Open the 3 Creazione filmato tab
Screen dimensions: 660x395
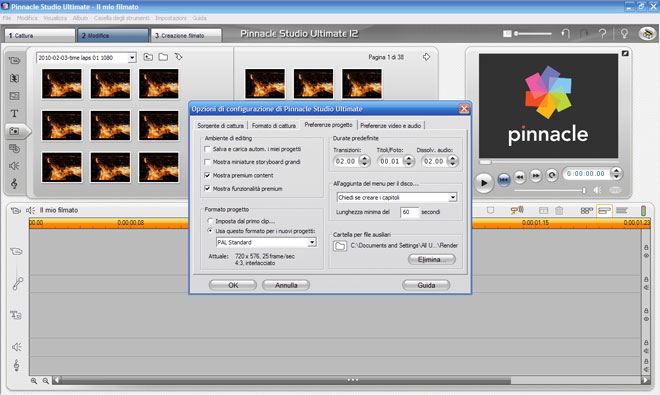click(x=186, y=35)
